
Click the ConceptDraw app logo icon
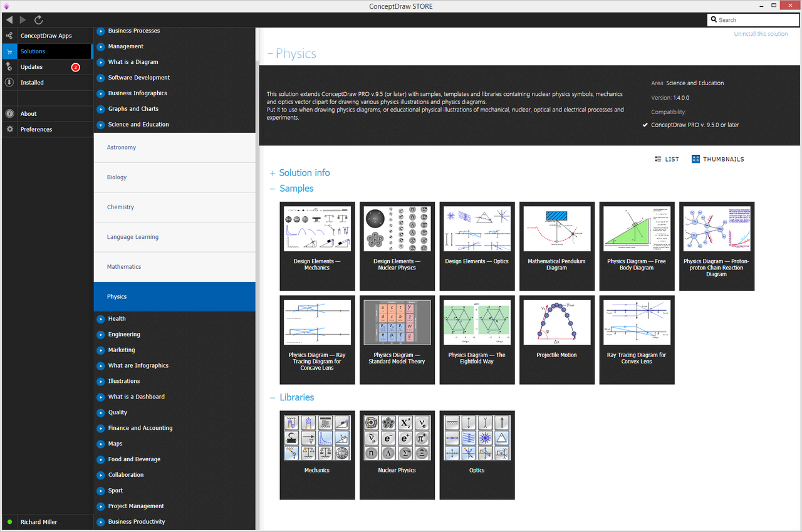[6, 6]
